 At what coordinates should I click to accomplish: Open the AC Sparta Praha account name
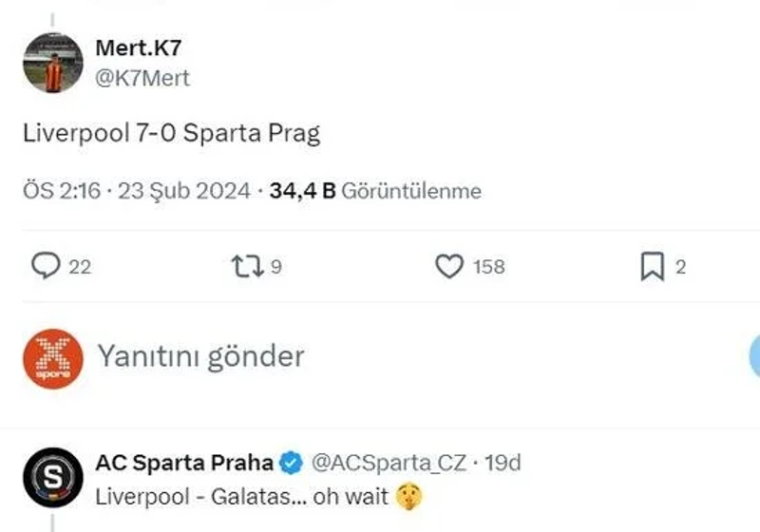(184, 464)
